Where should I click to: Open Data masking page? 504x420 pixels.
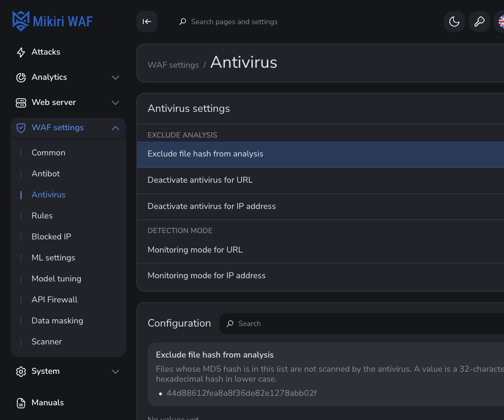(57, 321)
